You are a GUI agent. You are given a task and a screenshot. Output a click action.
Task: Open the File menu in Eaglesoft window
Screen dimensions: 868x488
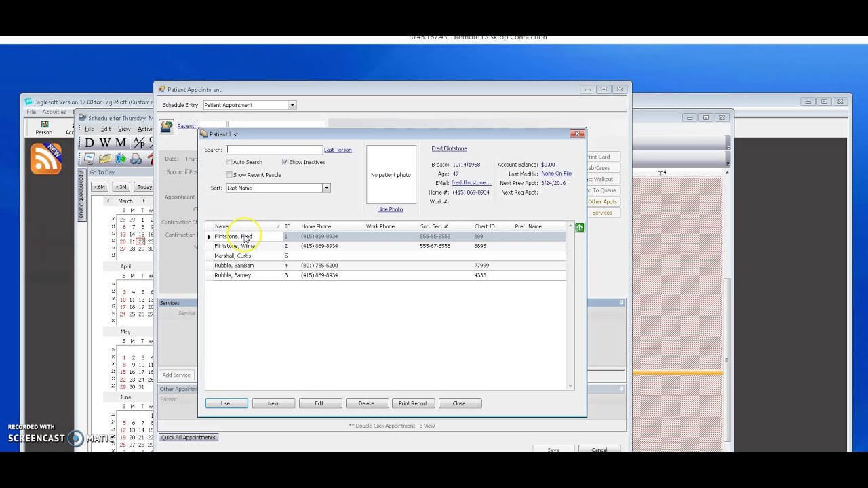point(31,112)
